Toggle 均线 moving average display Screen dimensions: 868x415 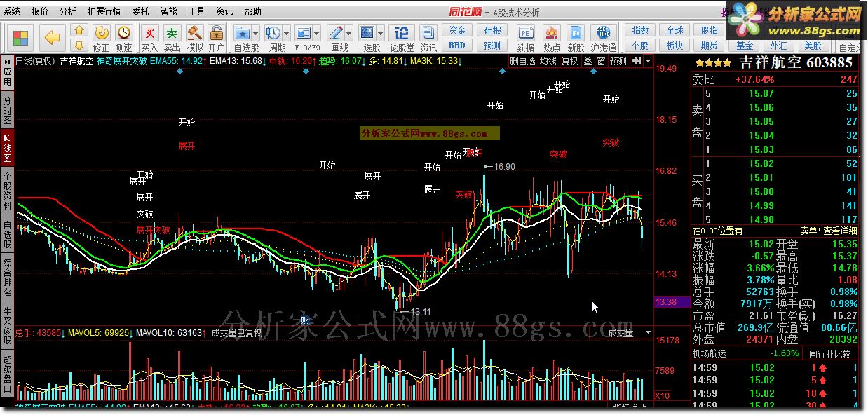click(x=548, y=61)
